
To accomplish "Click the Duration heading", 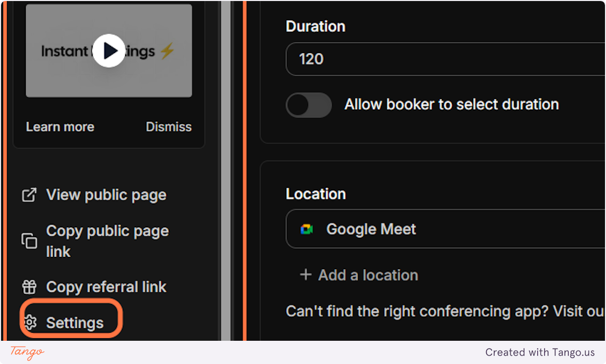I will (316, 26).
